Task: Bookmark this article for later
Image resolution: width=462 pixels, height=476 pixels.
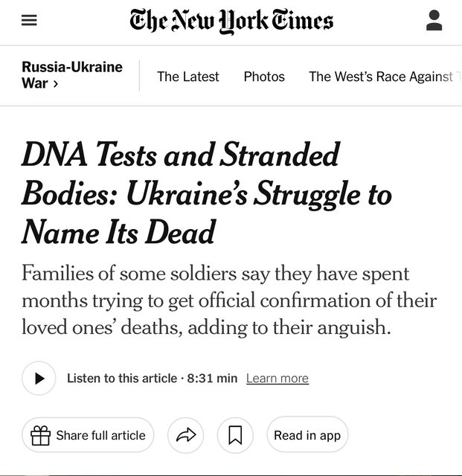Action: 235,435
